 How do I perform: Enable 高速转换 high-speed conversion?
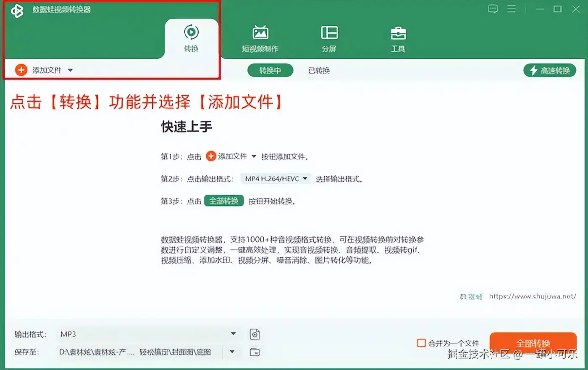550,70
